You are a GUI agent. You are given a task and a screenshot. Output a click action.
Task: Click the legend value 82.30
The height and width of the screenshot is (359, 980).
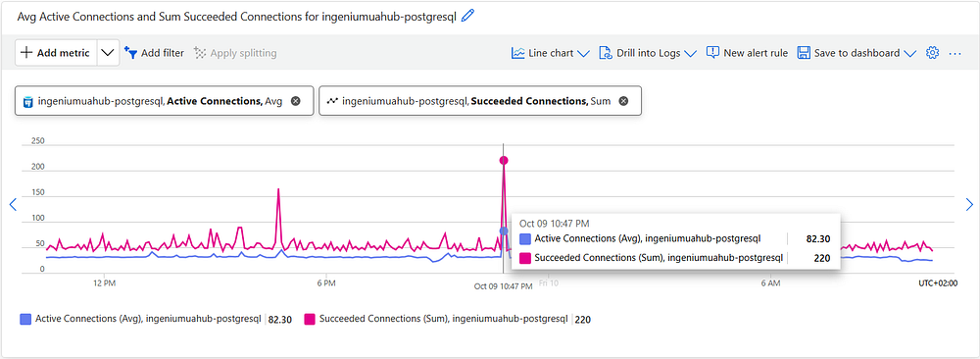click(x=280, y=320)
